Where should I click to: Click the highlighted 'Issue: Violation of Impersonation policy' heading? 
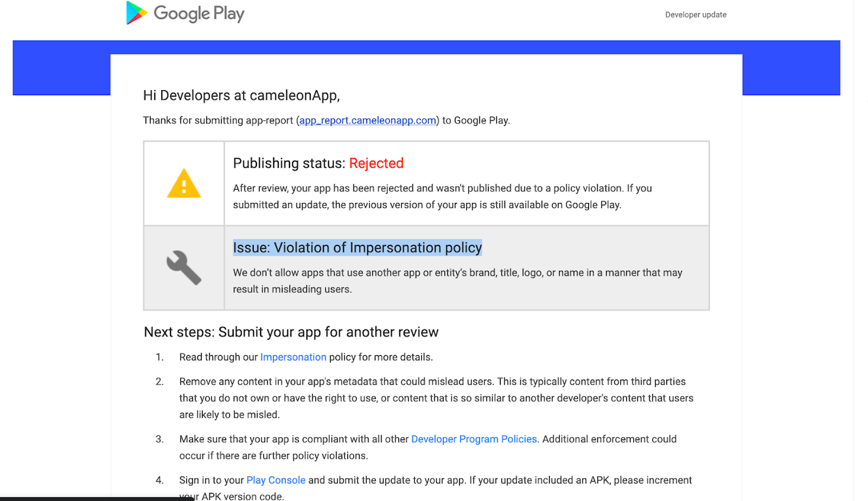[x=357, y=247]
